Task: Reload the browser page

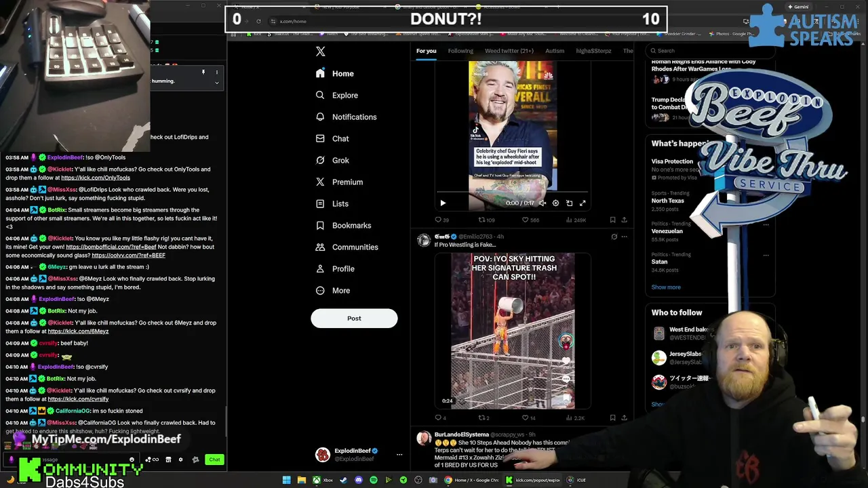Action: point(258,21)
